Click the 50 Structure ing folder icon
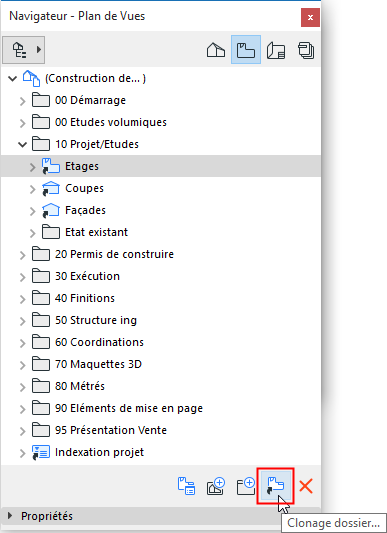 click(x=41, y=320)
